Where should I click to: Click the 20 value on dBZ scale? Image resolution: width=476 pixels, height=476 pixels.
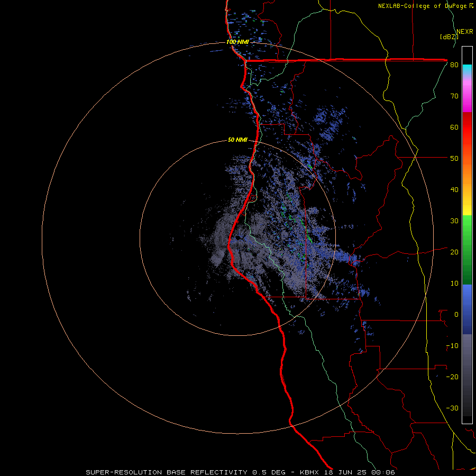454,252
